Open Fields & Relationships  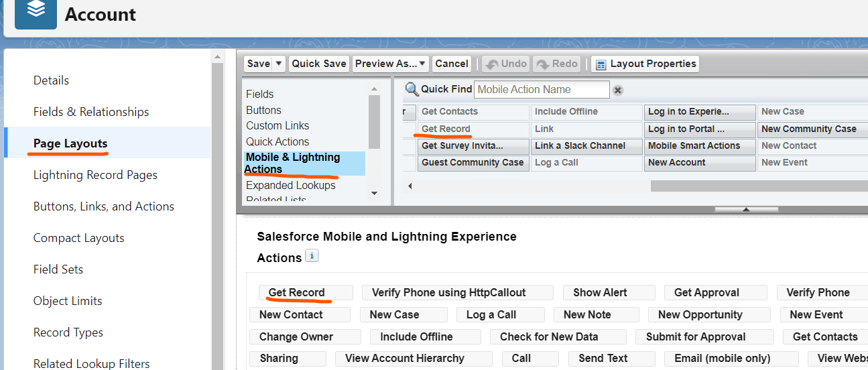coord(91,111)
